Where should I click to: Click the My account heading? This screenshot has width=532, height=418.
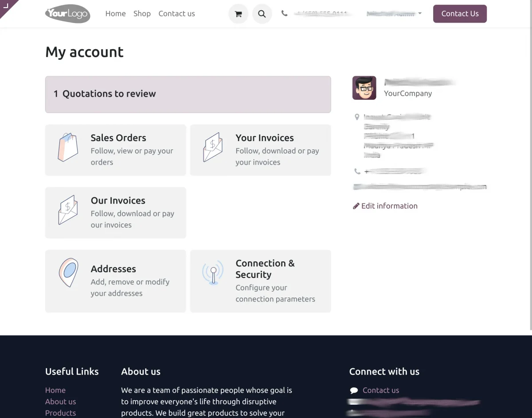coord(84,52)
